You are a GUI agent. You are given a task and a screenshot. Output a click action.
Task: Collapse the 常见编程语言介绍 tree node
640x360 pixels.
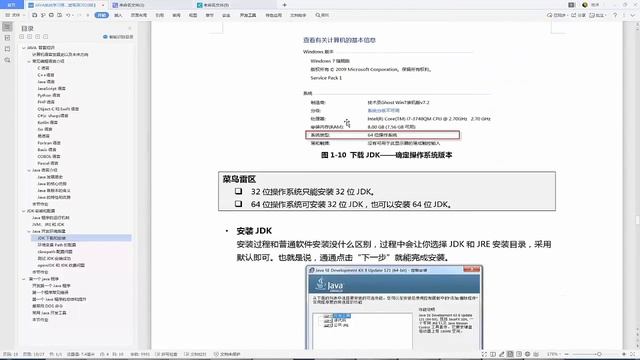tap(29, 61)
